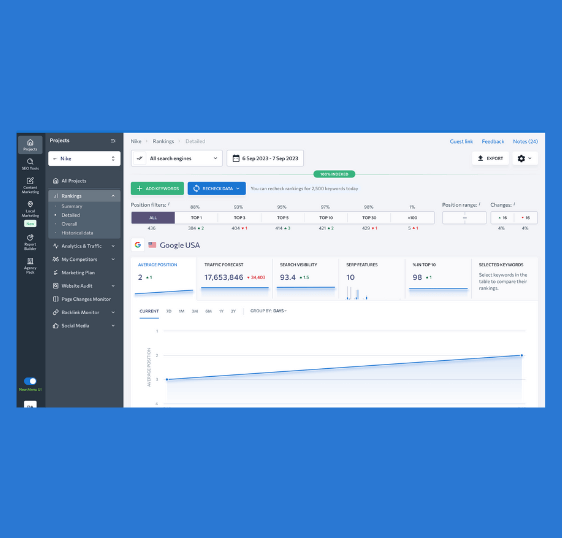The image size is (562, 538).
Task: Select the SERP Features metric tab
Action: 372,278
